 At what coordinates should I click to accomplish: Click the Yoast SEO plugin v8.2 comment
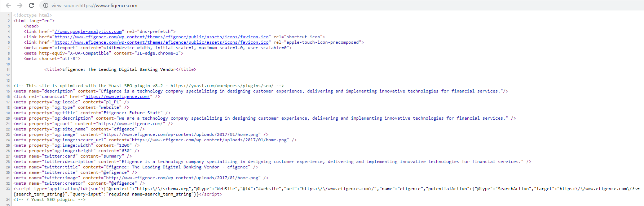pyautogui.click(x=149, y=86)
